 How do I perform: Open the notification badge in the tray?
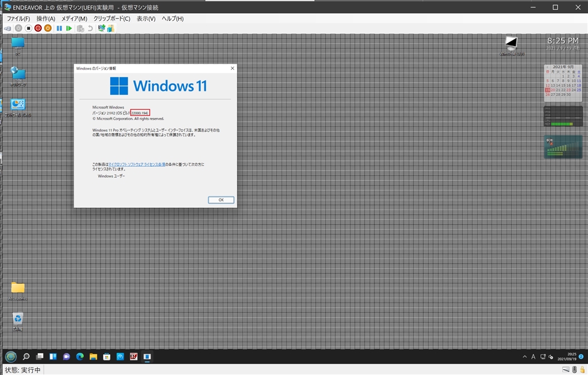tap(581, 357)
